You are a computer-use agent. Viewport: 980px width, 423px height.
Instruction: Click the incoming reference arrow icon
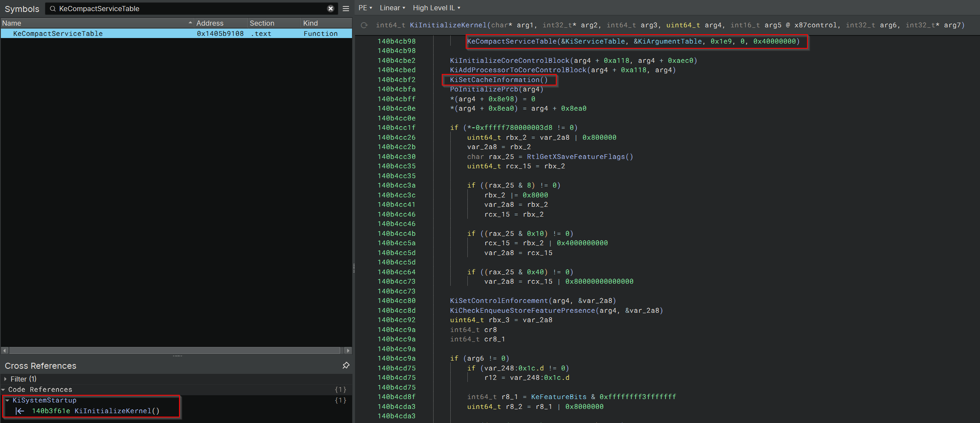pos(20,411)
